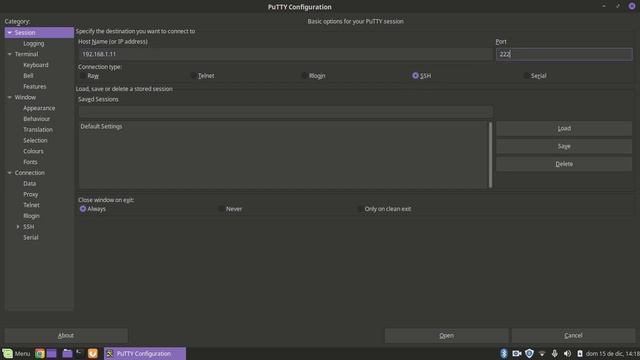Click the orange app icon in taskbar

93,353
